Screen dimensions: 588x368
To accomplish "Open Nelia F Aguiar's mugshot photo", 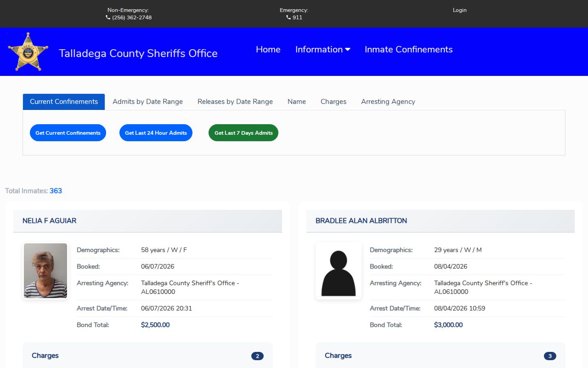I will pyautogui.click(x=45, y=271).
